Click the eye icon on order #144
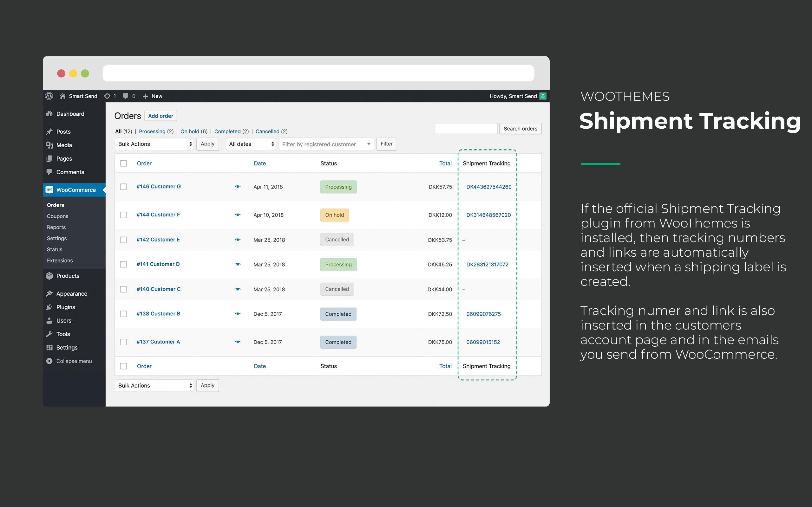Viewport: 812px width, 507px height. pos(238,214)
